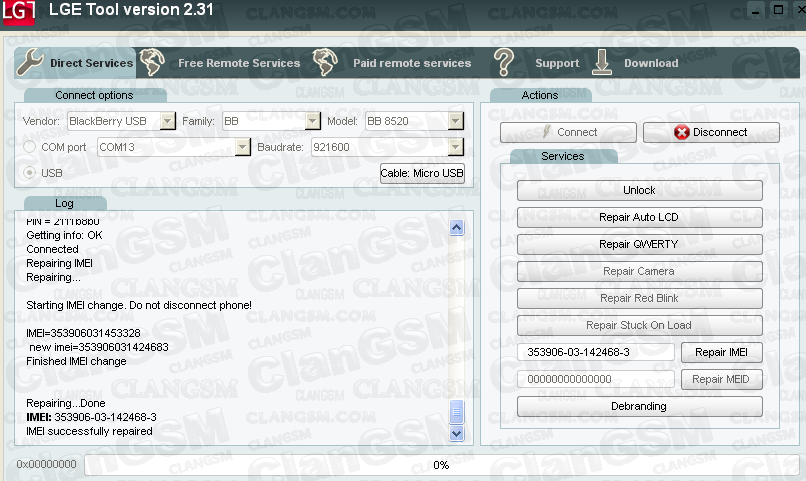Screen dimensions: 806x481
Task: Click the 0x00000000 status value
Action: (x=46, y=465)
